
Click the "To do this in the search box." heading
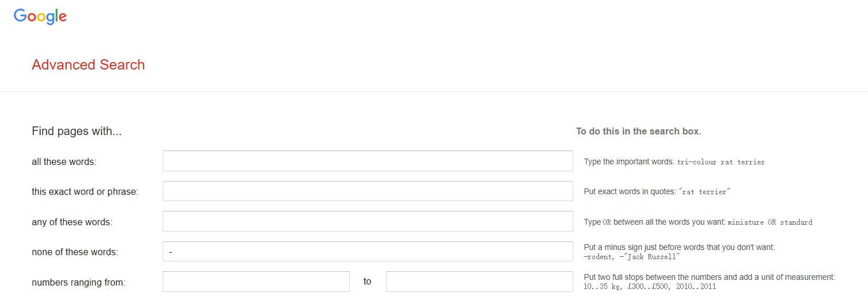[x=639, y=132]
